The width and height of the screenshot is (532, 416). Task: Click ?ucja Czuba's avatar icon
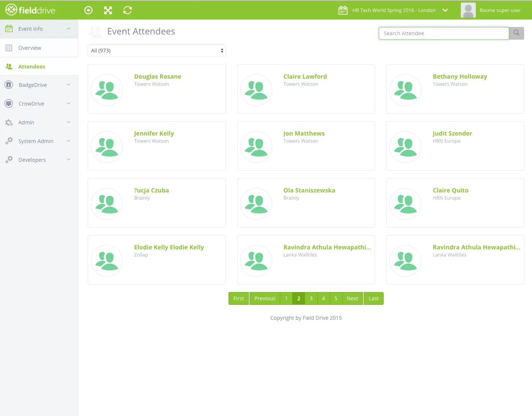[x=107, y=204]
